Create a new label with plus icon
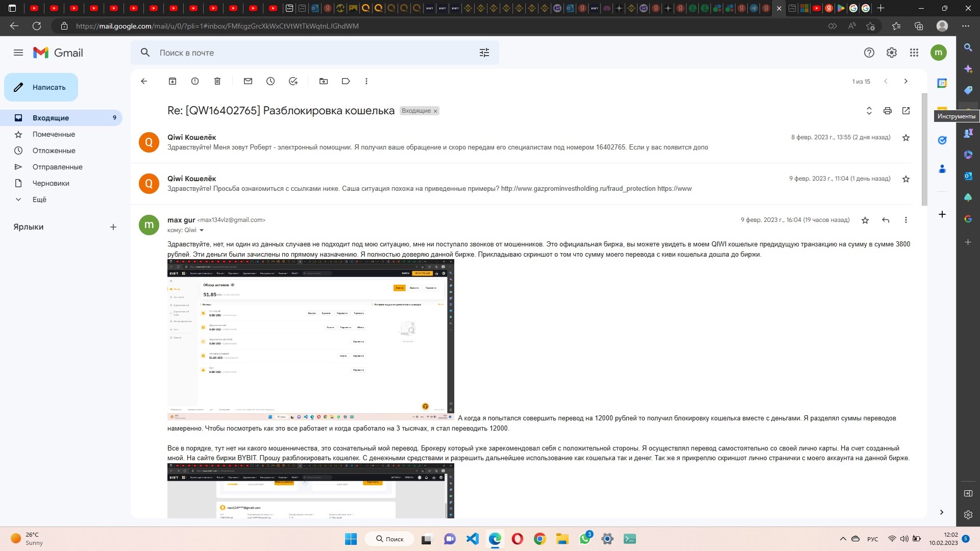 pos(113,227)
